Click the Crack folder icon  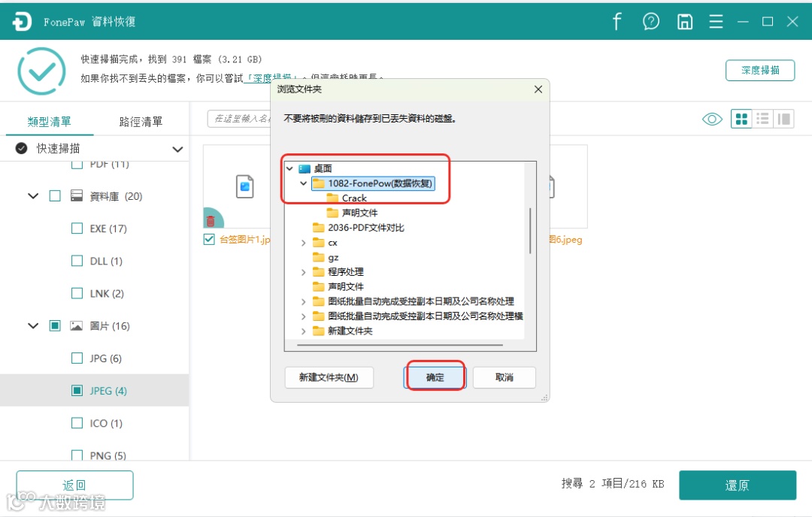click(x=332, y=198)
